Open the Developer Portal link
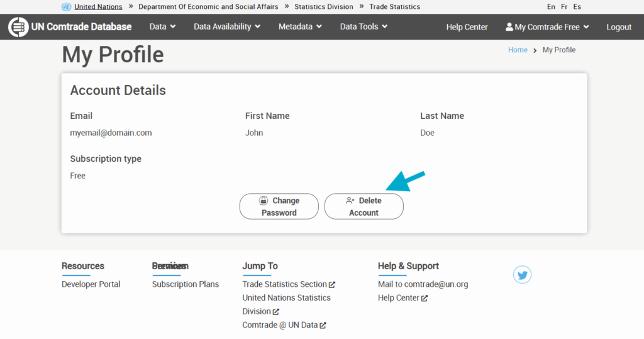 [x=91, y=284]
